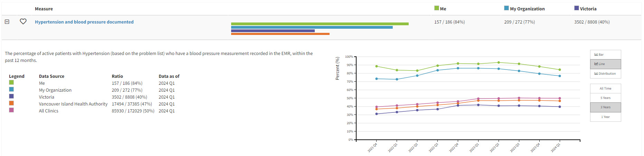Choose the 5 Years time range

coord(605,98)
